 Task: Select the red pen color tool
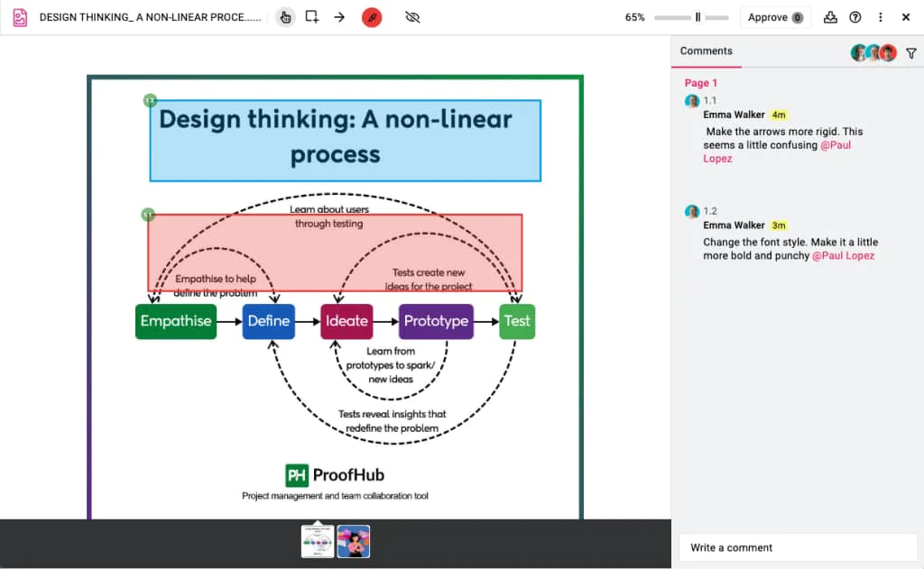372,17
